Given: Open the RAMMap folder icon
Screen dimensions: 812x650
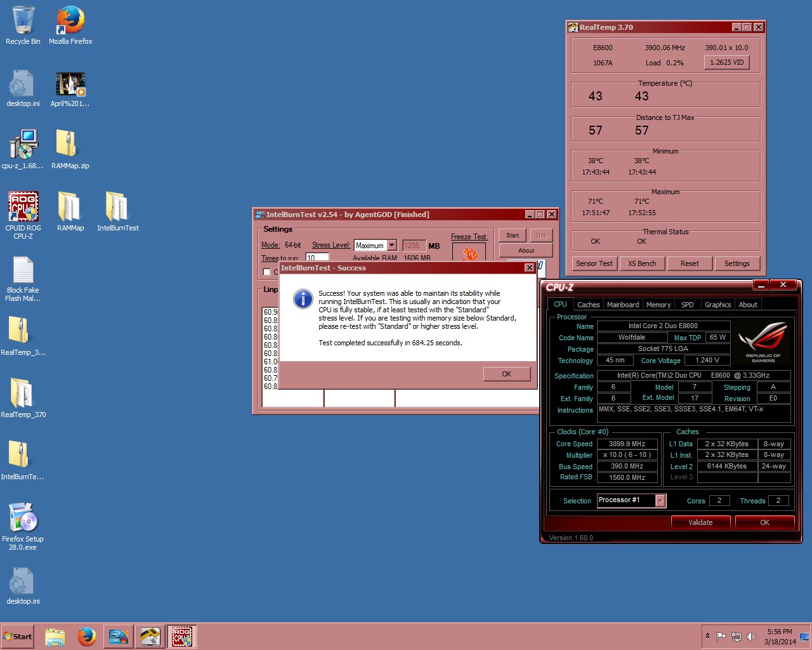Looking at the screenshot, I should coord(70,212).
